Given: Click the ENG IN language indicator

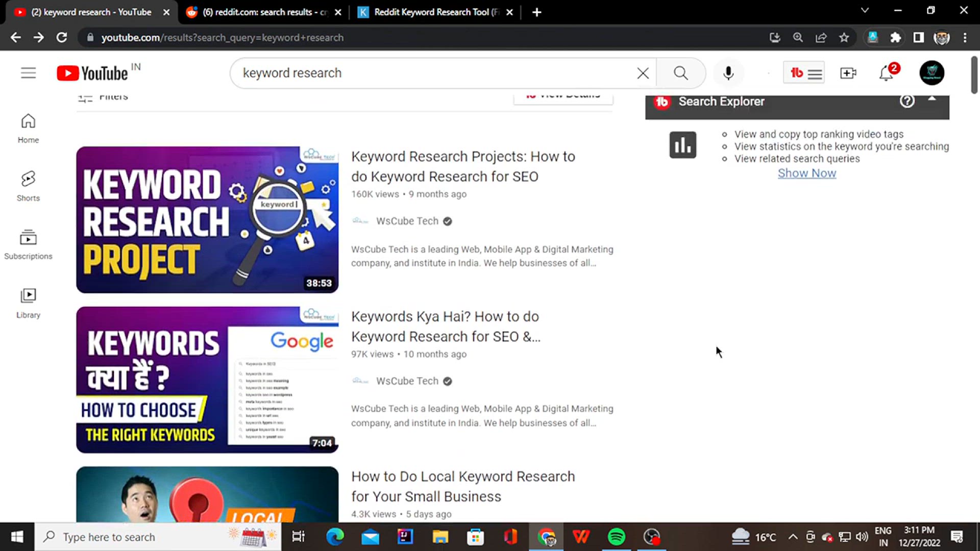Looking at the screenshot, I should (x=883, y=537).
